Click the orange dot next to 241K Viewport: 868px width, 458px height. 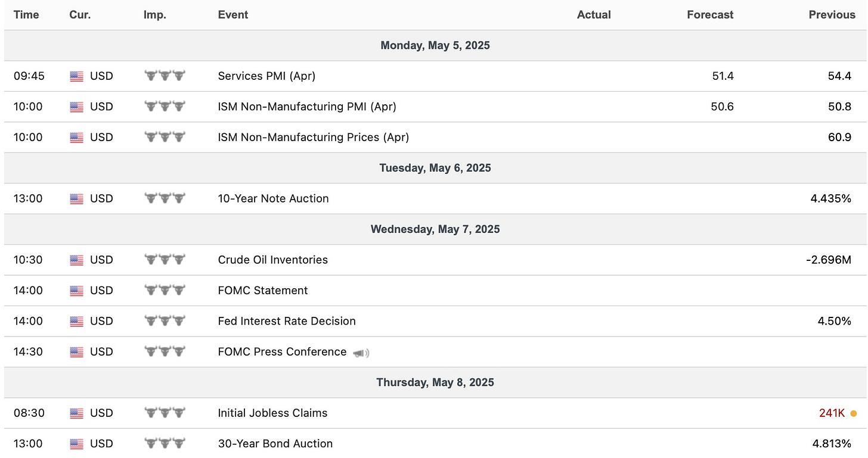[x=854, y=413]
